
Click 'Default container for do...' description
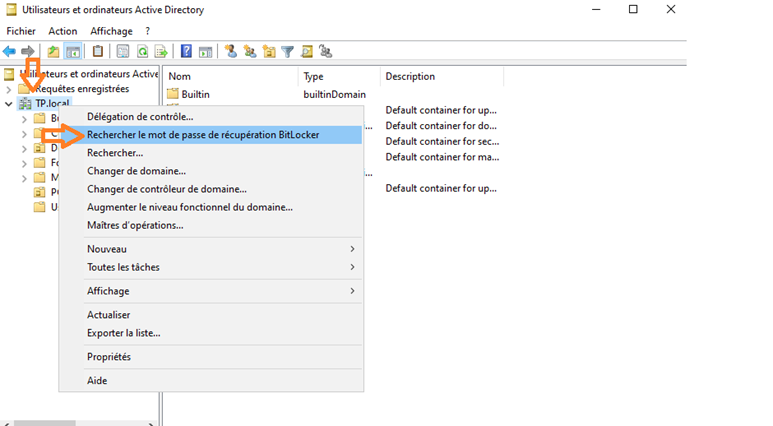(441, 126)
